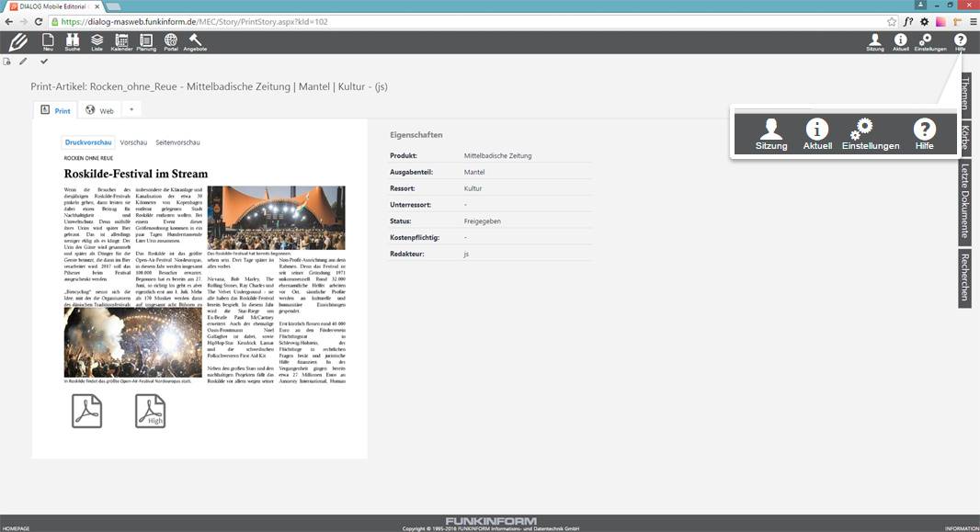Click the pen logo in the app toolbar
This screenshot has height=532, width=980.
(18, 42)
